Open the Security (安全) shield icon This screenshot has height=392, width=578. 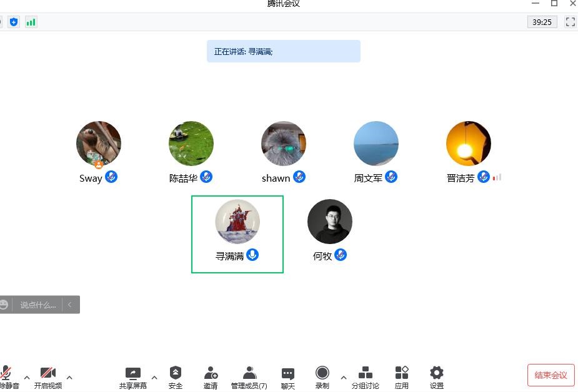[176, 378]
